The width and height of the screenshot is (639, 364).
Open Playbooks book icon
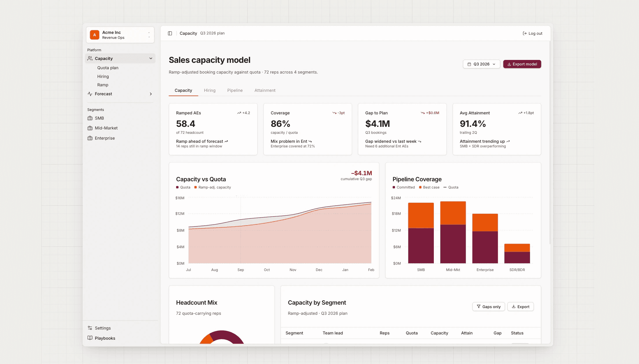[90, 338]
